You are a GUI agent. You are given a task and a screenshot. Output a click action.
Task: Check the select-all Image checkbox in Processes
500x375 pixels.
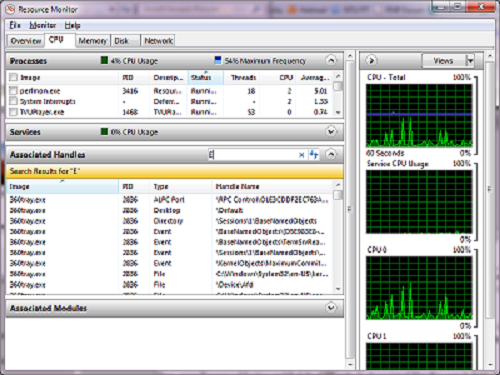tap(13, 77)
